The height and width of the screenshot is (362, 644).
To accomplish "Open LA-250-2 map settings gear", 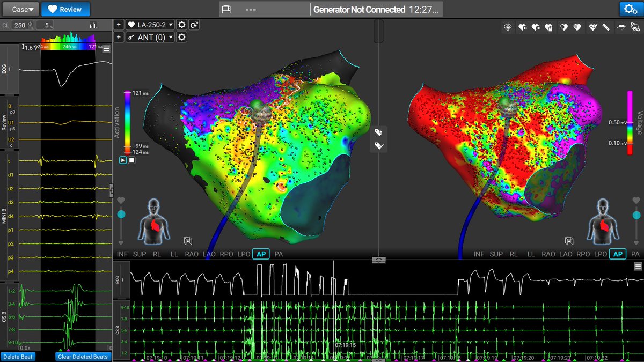I will click(x=182, y=25).
